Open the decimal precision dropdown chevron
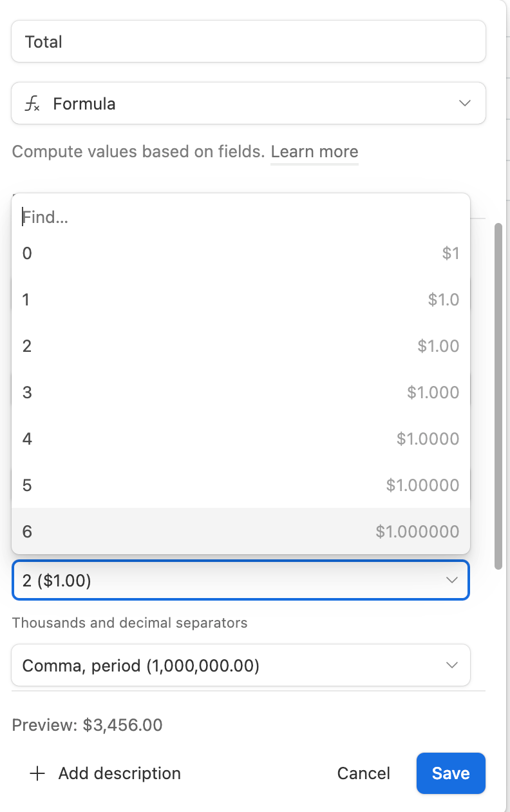Viewport: 510px width, 812px height. (451, 581)
